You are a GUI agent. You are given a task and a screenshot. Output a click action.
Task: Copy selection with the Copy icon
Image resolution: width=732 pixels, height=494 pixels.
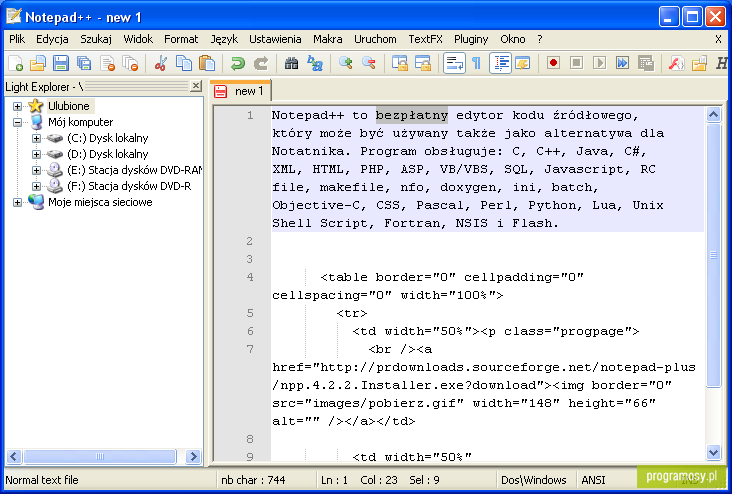click(184, 63)
